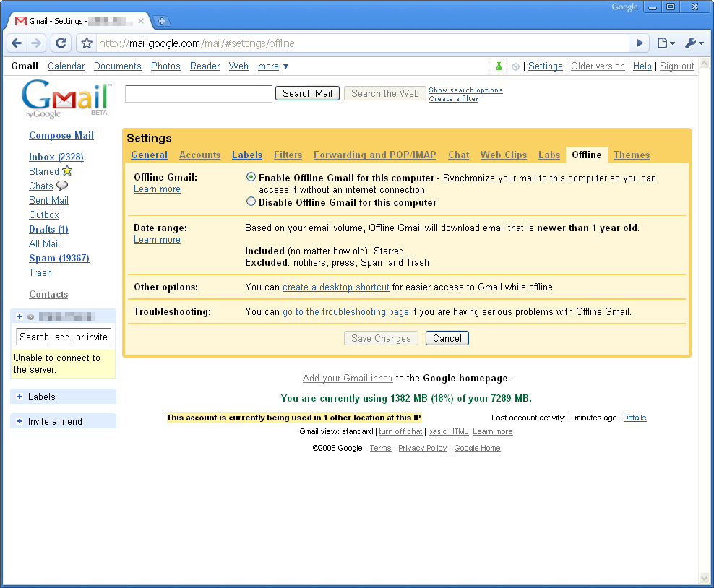Reload the page with the refresh icon
714x588 pixels.
click(x=61, y=43)
